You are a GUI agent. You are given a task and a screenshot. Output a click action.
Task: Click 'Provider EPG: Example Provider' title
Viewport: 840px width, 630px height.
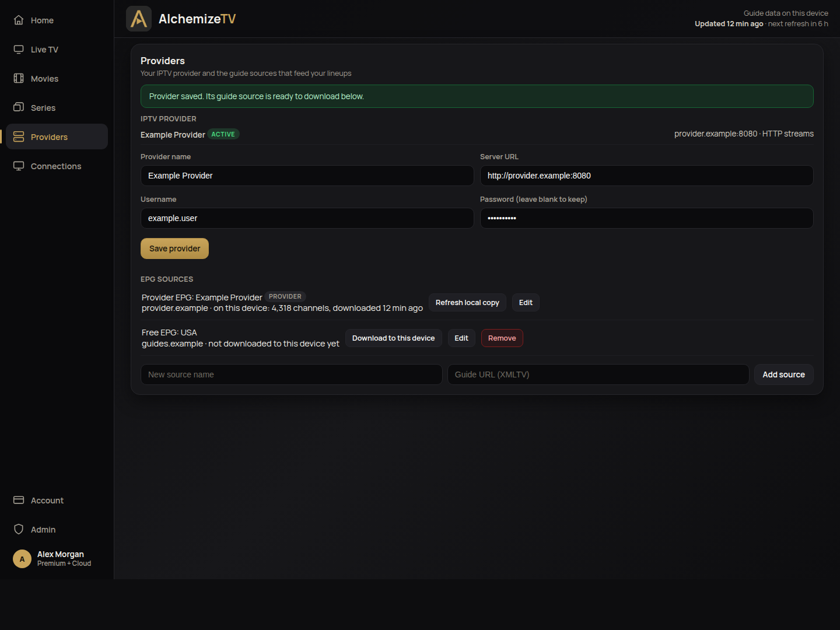click(x=202, y=297)
